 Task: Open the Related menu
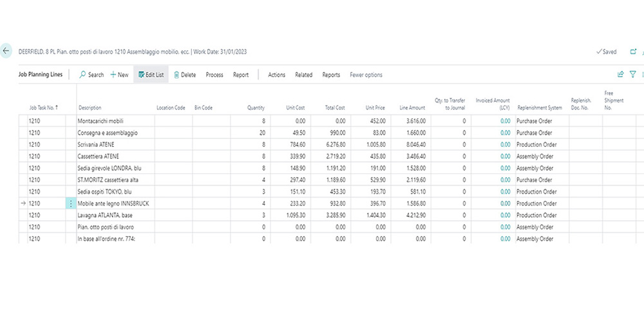click(x=303, y=75)
